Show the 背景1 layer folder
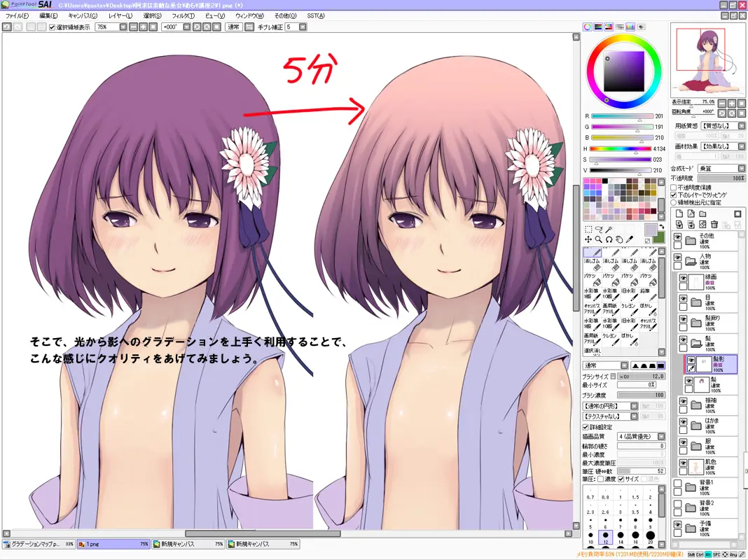748x560 pixels. click(677, 483)
